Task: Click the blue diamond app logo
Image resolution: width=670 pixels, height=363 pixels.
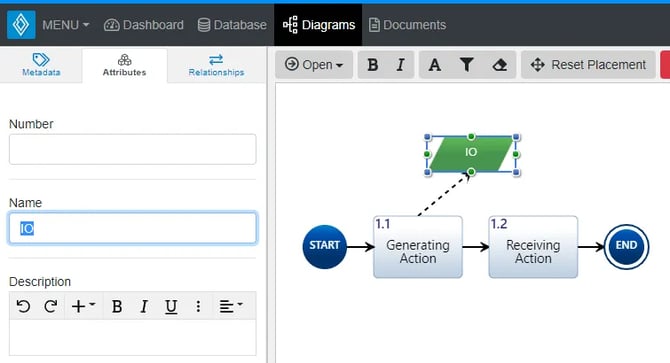Action: 21,25
